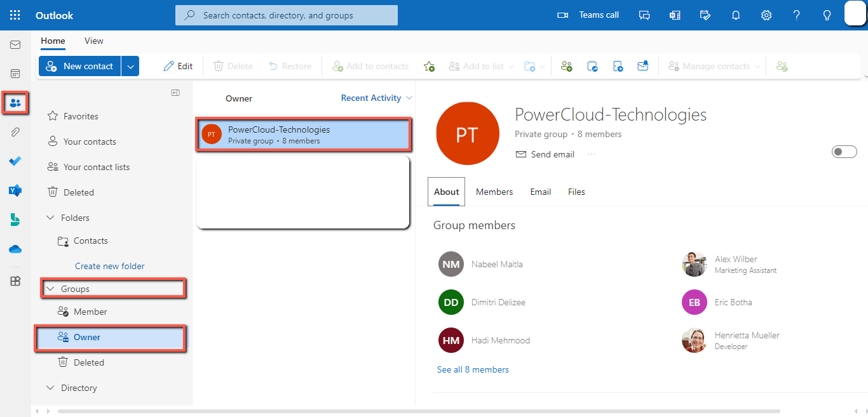
Task: Open Settings gear in header
Action: (x=766, y=15)
